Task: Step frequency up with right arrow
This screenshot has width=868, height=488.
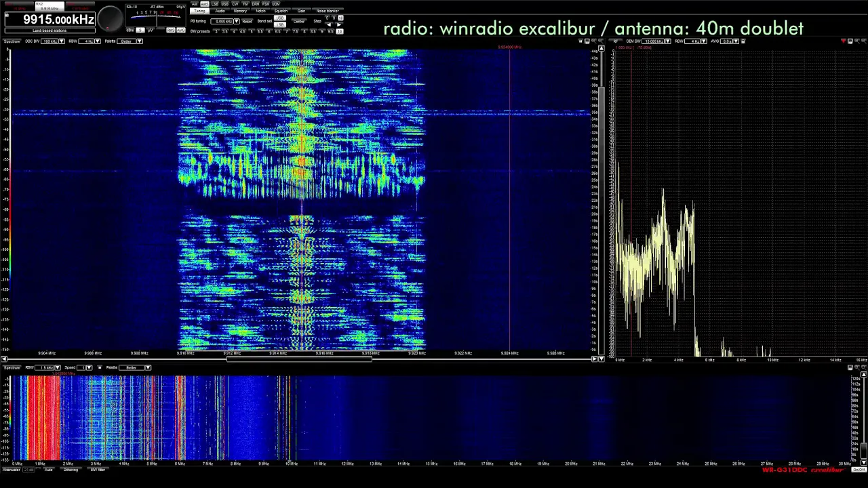Action: tap(339, 24)
